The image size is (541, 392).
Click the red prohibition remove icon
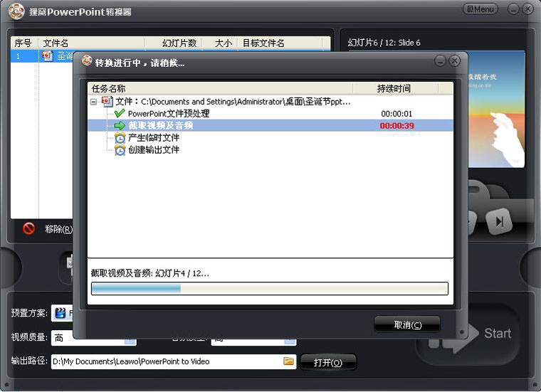coord(29,228)
